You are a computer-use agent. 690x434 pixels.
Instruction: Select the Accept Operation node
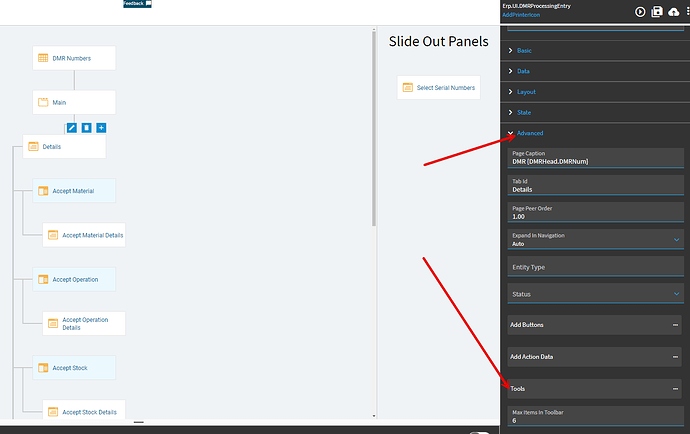coord(74,280)
